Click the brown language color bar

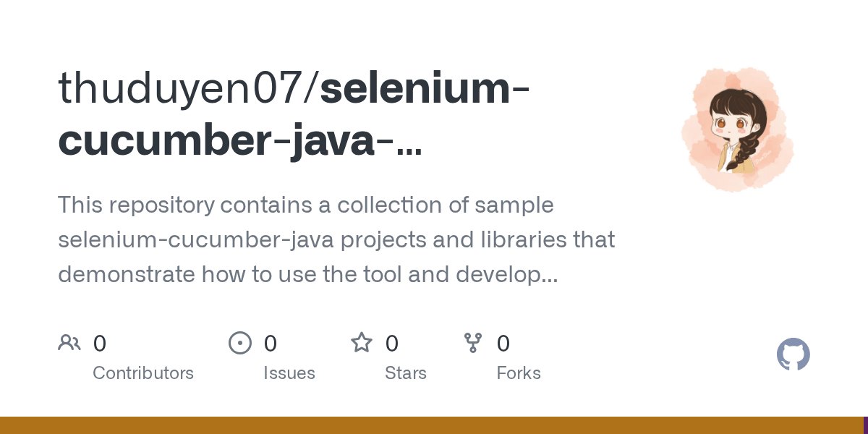click(432, 425)
